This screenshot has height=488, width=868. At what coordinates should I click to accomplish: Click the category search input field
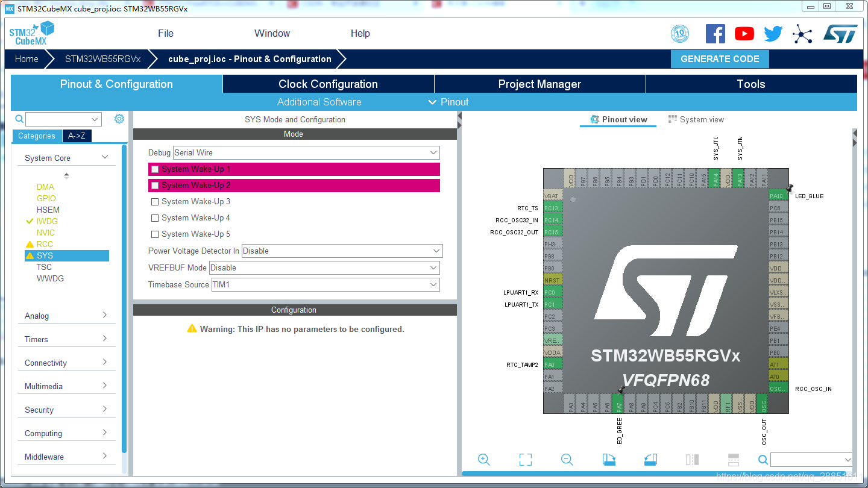[x=63, y=119]
